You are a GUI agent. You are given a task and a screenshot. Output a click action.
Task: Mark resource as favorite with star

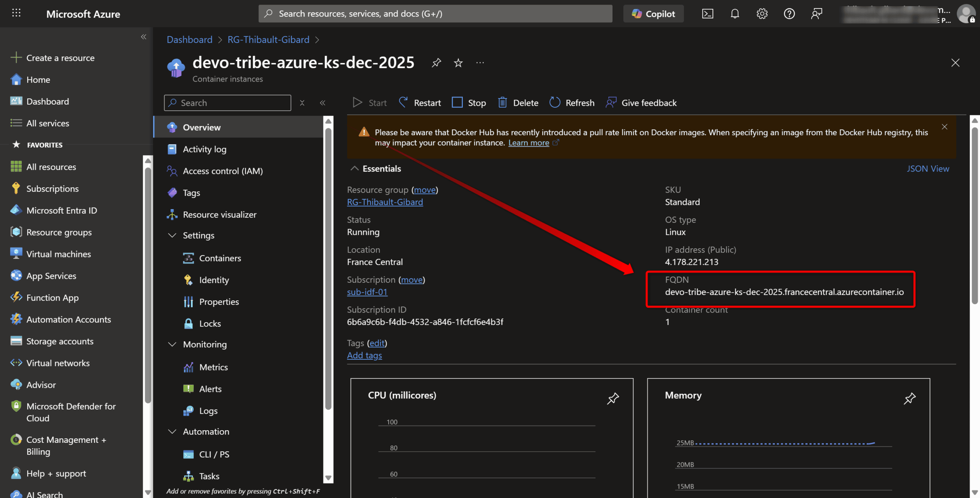pos(458,62)
